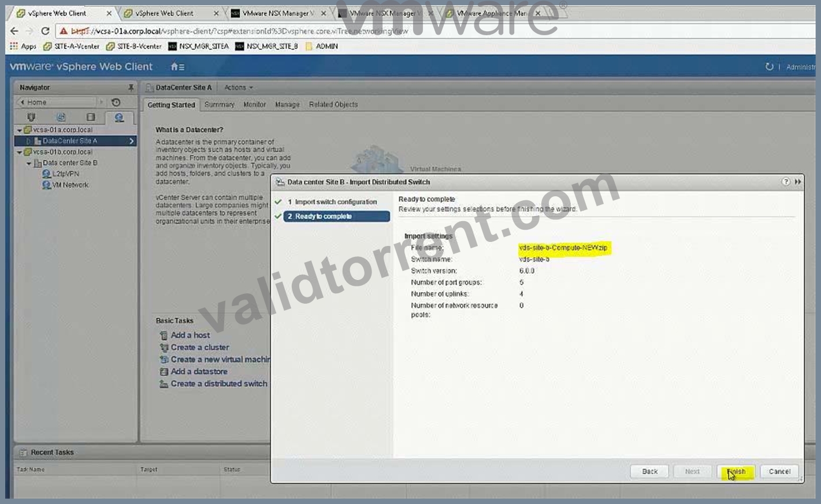The width and height of the screenshot is (821, 504).
Task: Select step 2 Ready to complete
Action: (336, 216)
